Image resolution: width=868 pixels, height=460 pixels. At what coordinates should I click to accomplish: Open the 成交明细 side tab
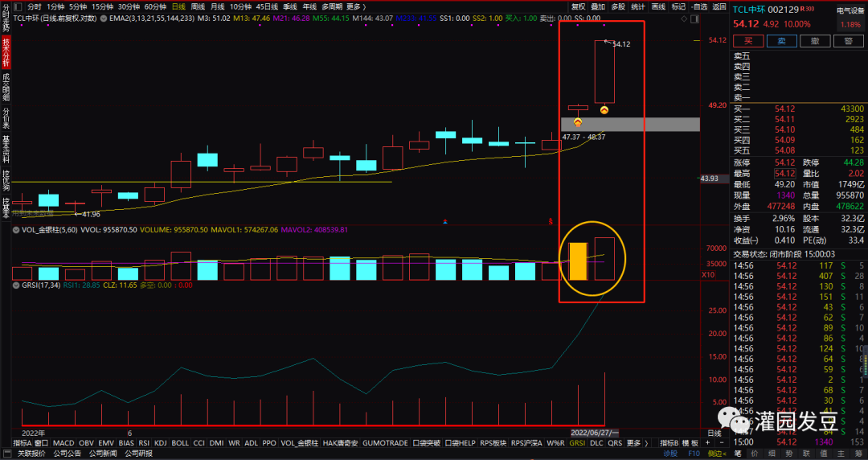[6, 87]
